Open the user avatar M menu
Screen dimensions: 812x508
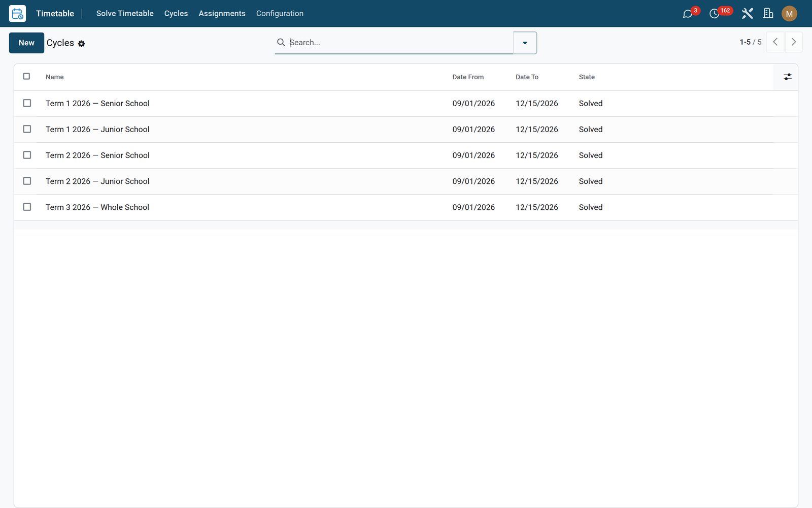click(789, 14)
